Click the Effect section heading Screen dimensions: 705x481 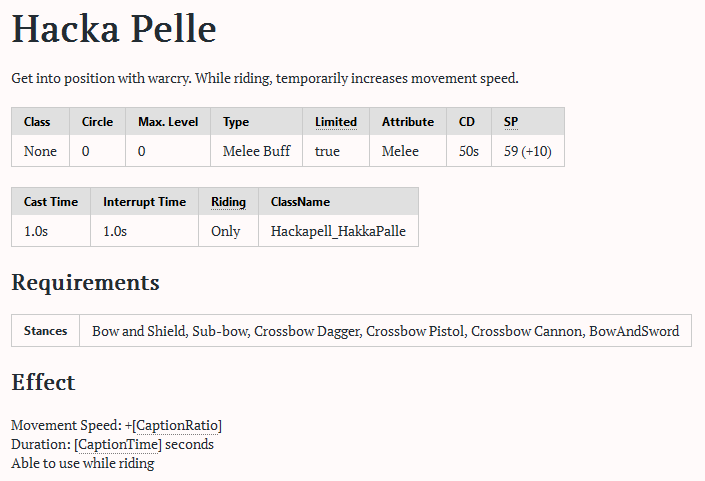click(43, 382)
